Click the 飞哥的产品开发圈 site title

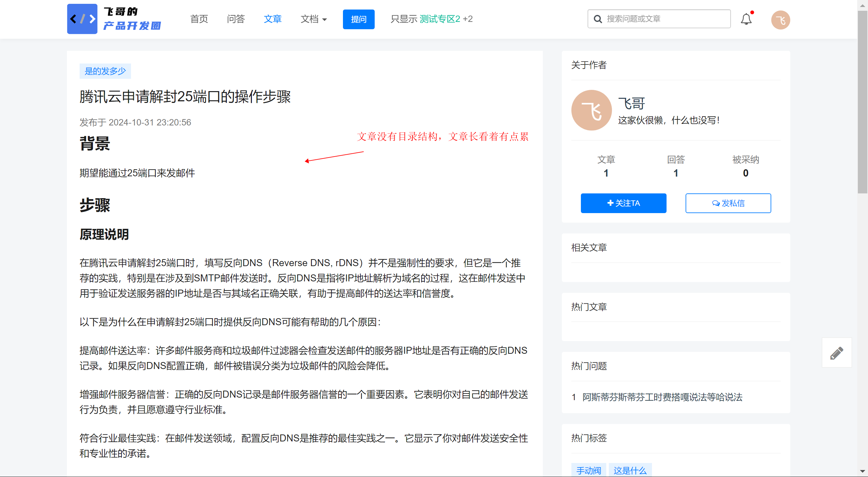(x=132, y=19)
